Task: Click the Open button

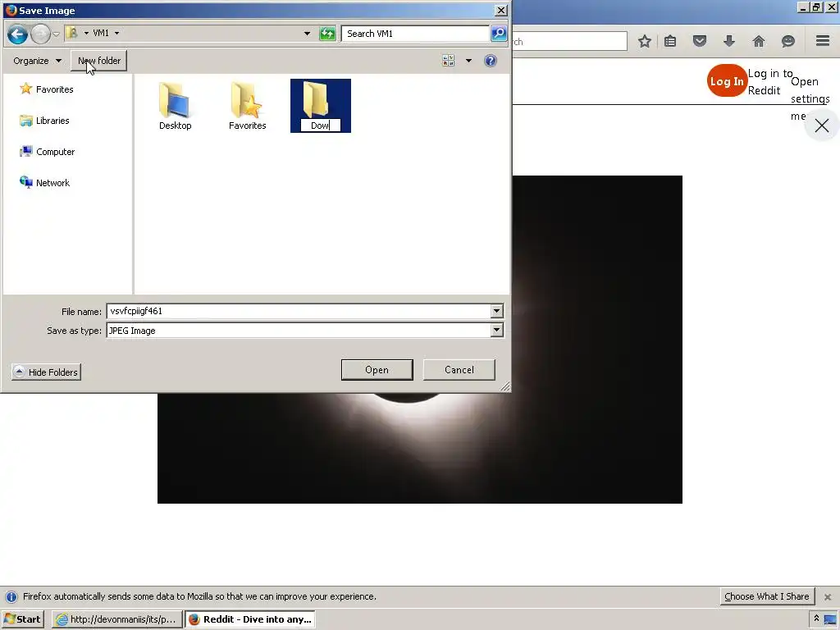Action: point(377,370)
